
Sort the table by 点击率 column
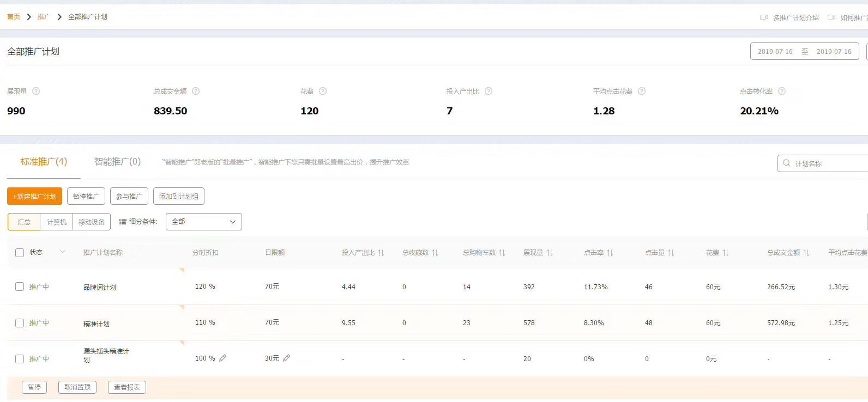coord(610,253)
